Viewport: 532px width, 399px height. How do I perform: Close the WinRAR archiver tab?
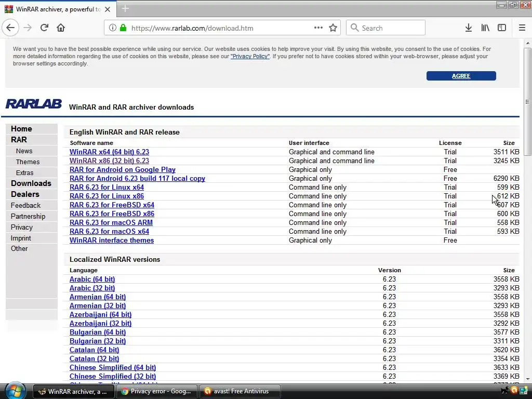pyautogui.click(x=108, y=9)
